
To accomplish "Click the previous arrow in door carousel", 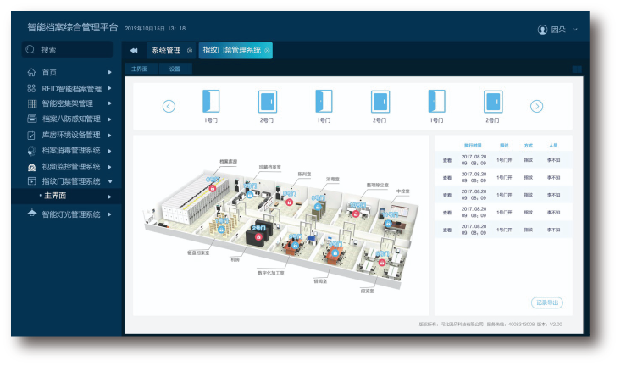I will 169,106.
